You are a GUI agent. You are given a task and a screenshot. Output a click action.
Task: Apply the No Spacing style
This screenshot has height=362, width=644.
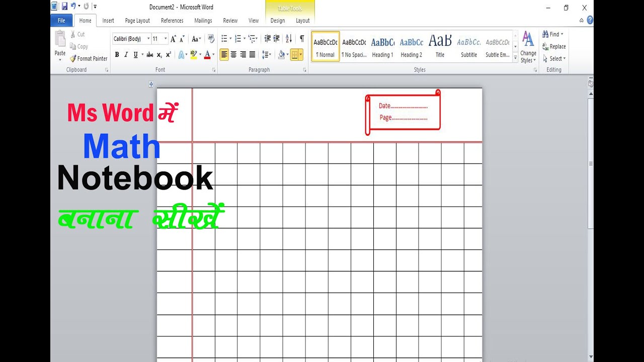[x=354, y=47]
